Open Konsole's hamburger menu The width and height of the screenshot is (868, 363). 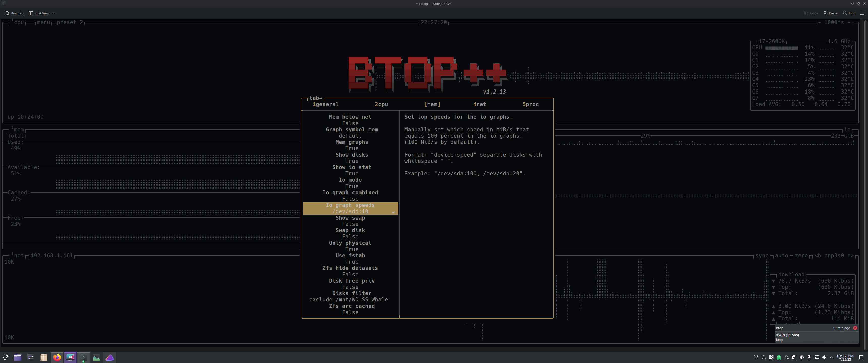point(862,13)
